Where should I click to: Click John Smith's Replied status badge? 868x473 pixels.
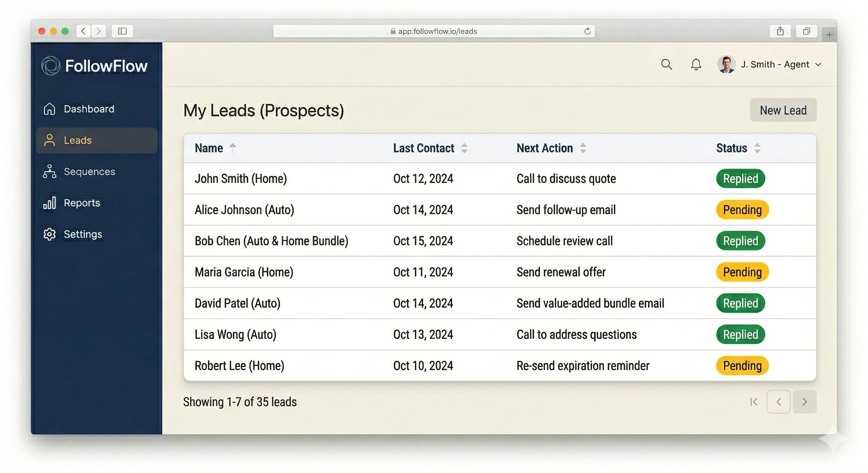[740, 178]
